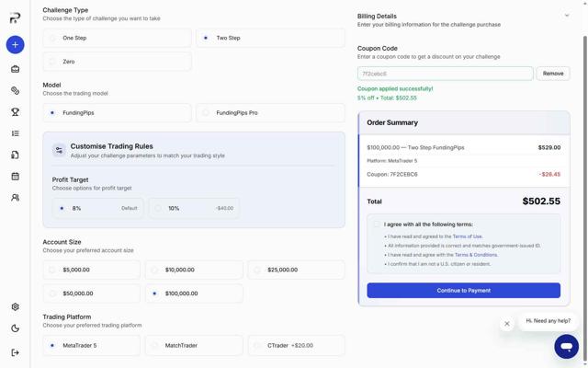This screenshot has height=368, width=588.
Task: Click the $529.00 price in Order Summary
Action: [549, 147]
